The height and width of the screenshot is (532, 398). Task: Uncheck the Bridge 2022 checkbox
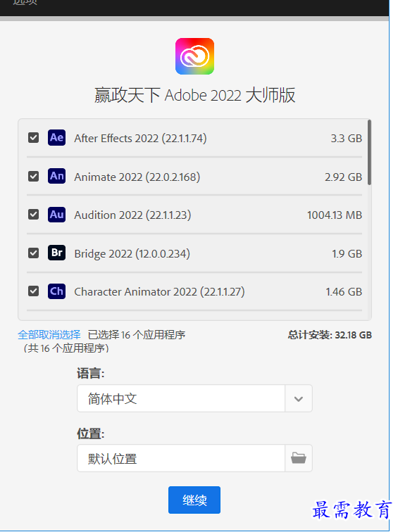click(33, 253)
